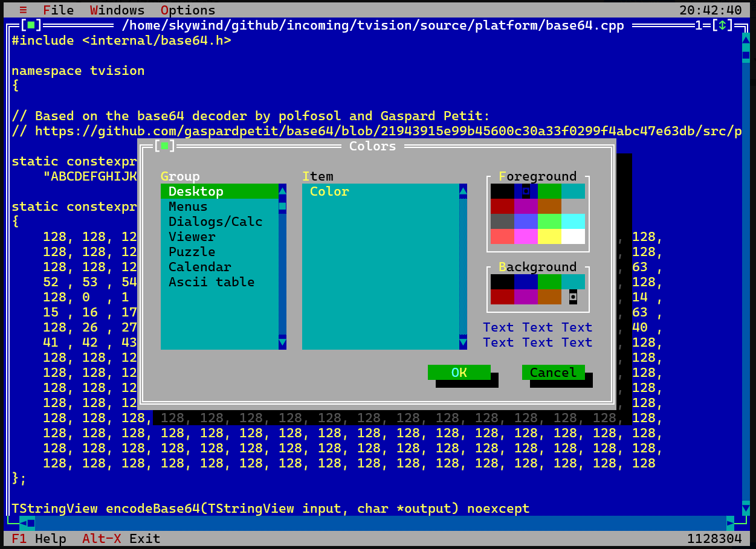This screenshot has height=549, width=756.
Task: Click the Item list scrollbar down arrow
Action: click(463, 342)
